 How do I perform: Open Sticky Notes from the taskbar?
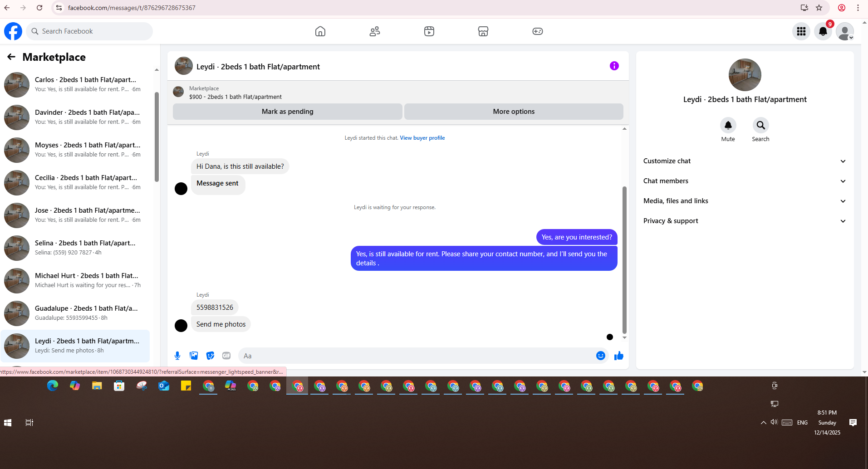point(186,386)
